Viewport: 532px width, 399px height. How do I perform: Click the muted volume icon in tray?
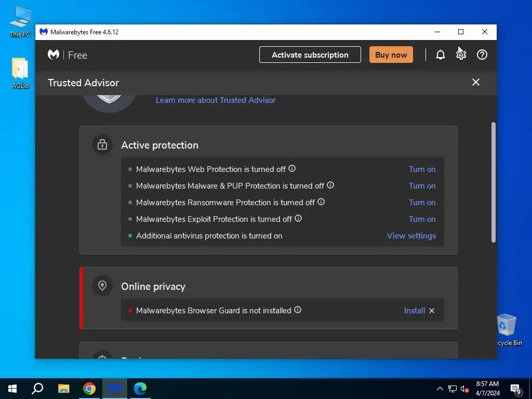[465, 389]
